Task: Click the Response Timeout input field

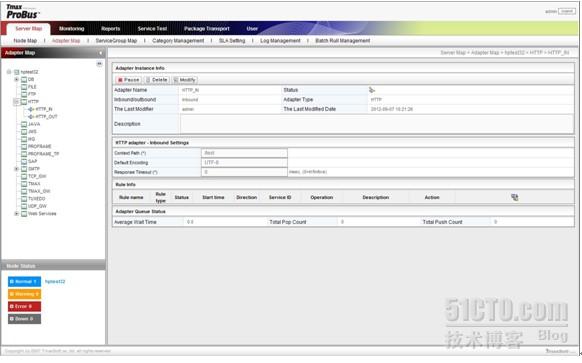Action: tap(244, 172)
